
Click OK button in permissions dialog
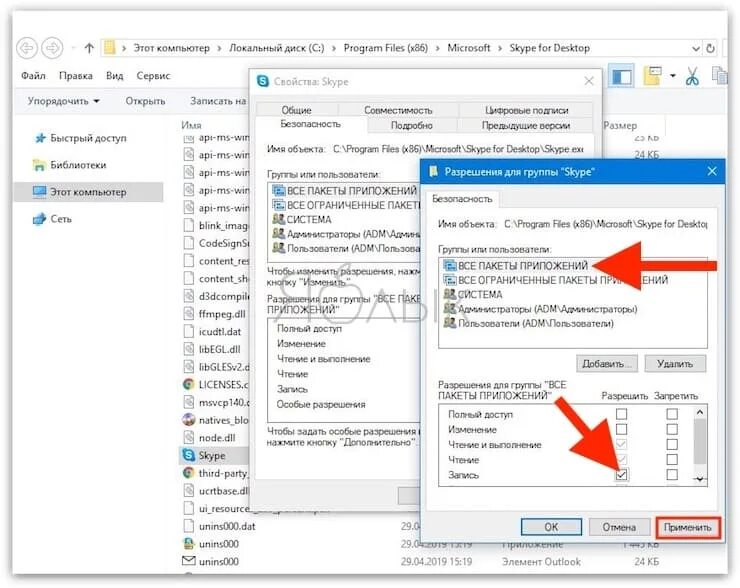click(x=551, y=527)
